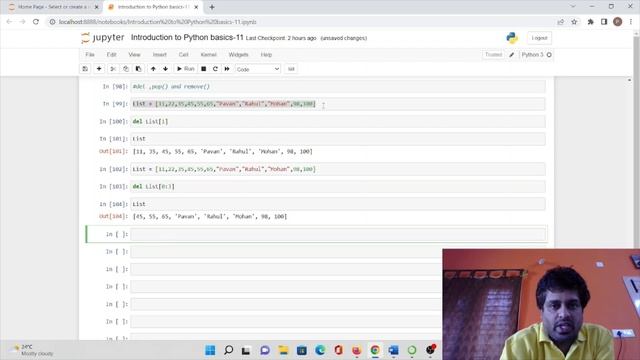Viewport: 640px width, 360px height.
Task: Open Windows Search on the taskbar
Action: [229, 350]
